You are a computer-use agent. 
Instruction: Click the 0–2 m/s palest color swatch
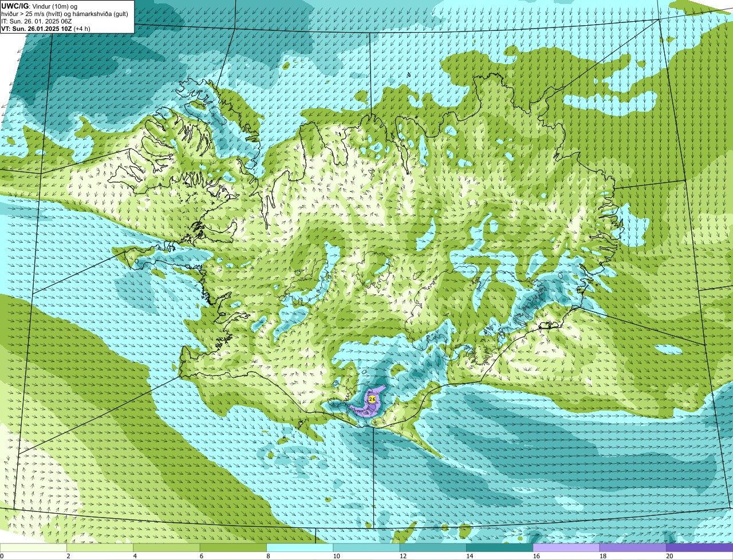point(33,547)
